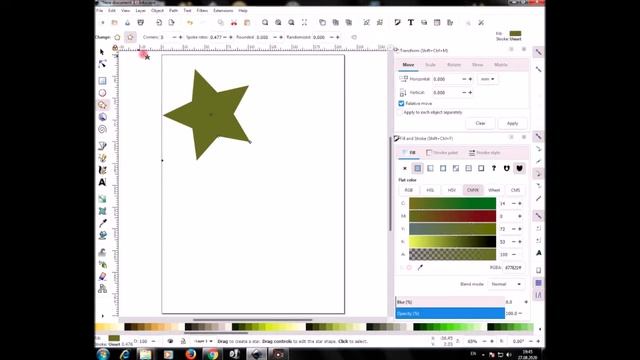Select the Spiral tool
The width and height of the screenshot is (640, 360).
click(x=102, y=129)
